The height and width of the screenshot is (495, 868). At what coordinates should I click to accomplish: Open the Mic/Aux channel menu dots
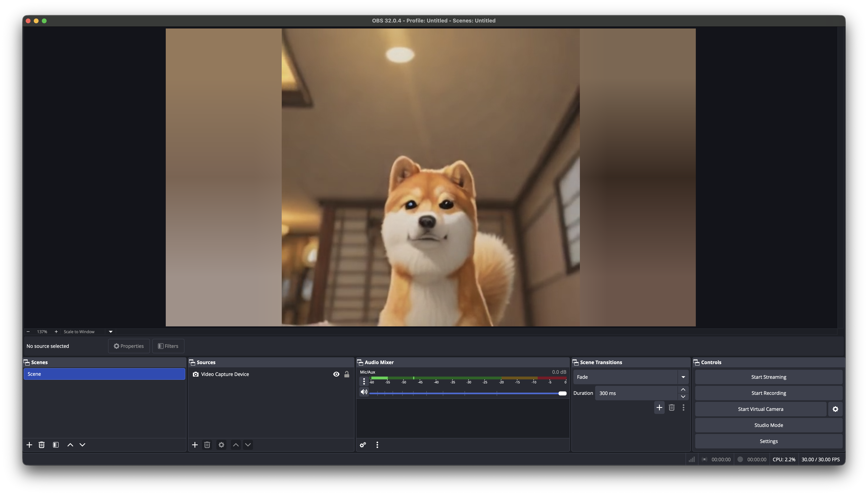pyautogui.click(x=364, y=381)
